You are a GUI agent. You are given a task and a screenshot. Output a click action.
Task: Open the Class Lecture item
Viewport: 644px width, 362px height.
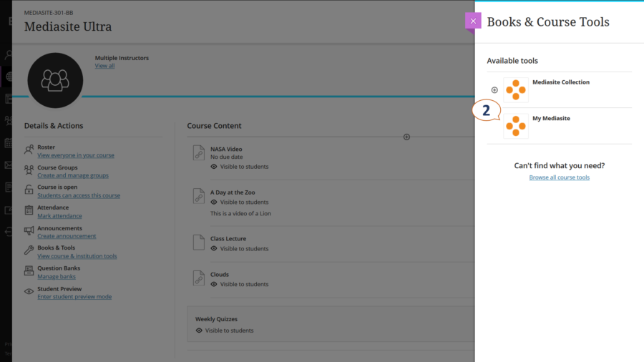[x=228, y=238]
